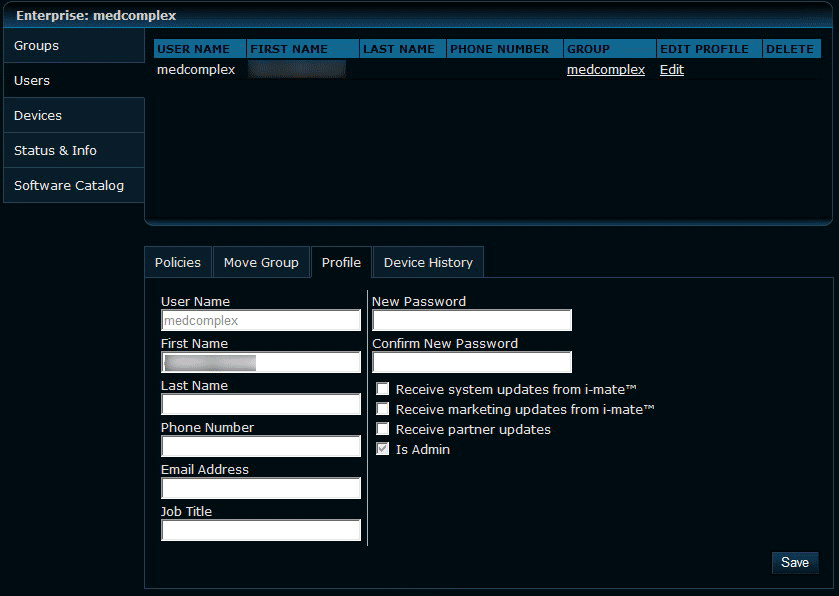Open the Devices sidebar section
This screenshot has width=839, height=596.
pos(38,116)
